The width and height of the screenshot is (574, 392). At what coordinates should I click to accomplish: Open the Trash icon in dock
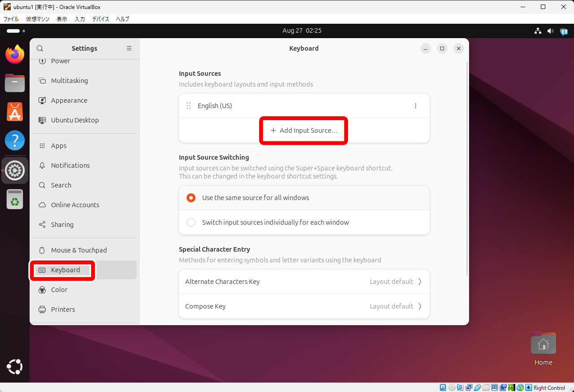(15, 199)
